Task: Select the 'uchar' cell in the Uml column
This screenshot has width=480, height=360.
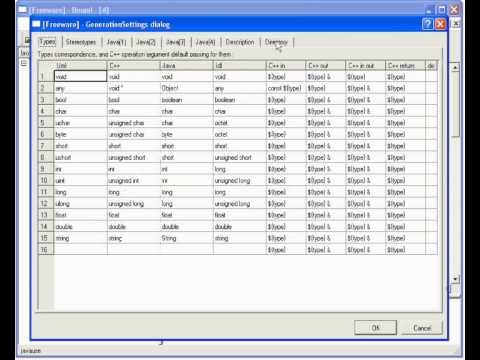Action: [80, 123]
